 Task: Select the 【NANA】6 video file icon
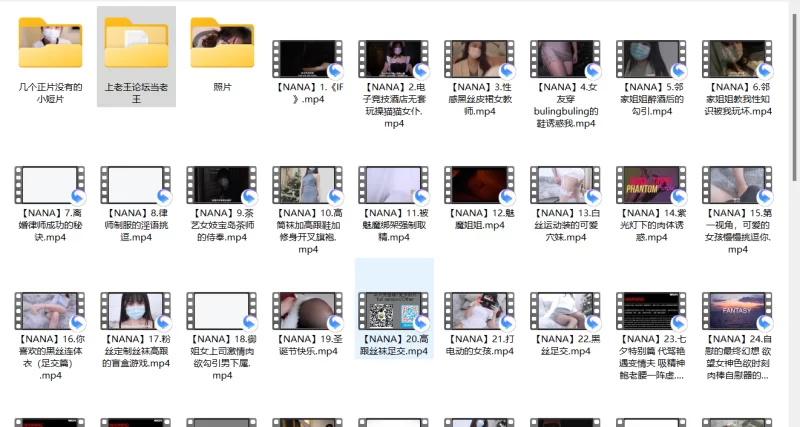tap(737, 59)
